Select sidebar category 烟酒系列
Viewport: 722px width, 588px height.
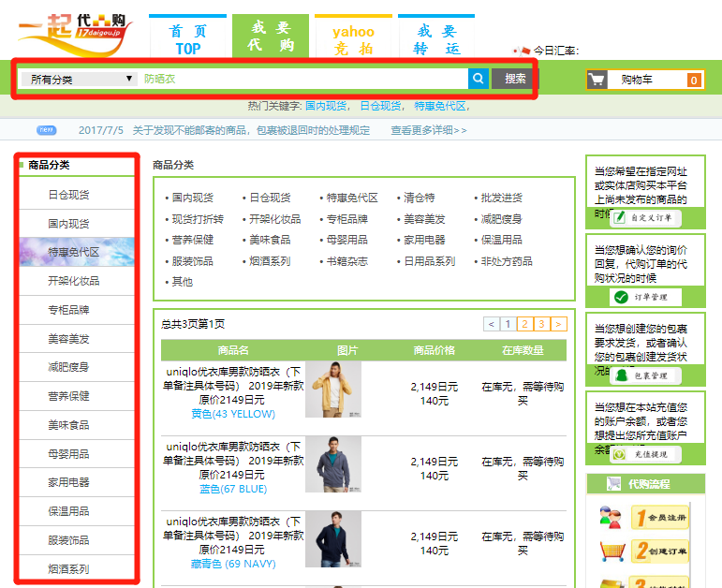pyautogui.click(x=77, y=569)
